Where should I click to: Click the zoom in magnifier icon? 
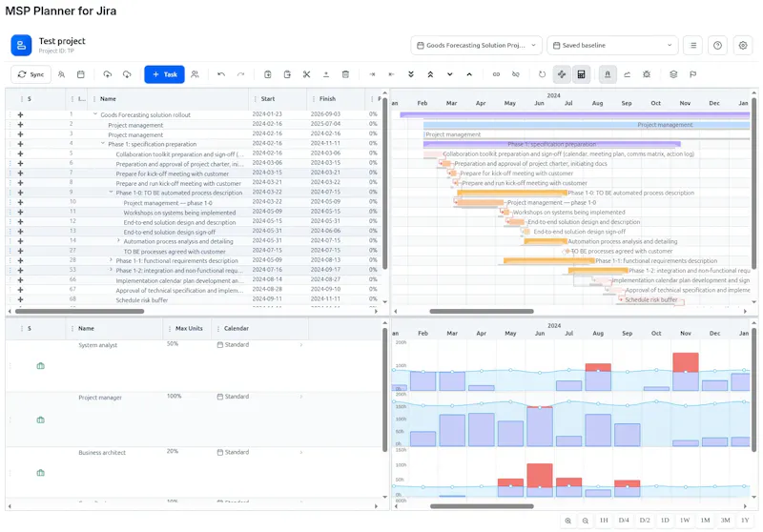pos(567,521)
